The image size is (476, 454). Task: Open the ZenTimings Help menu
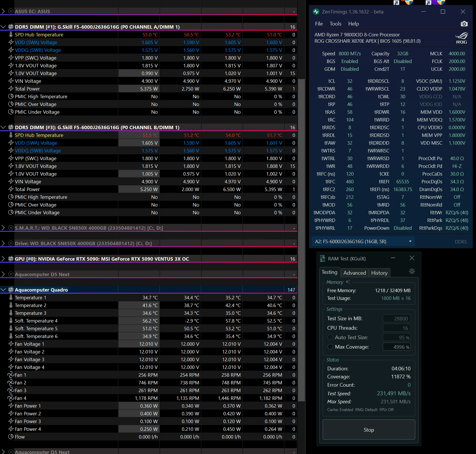[x=353, y=24]
